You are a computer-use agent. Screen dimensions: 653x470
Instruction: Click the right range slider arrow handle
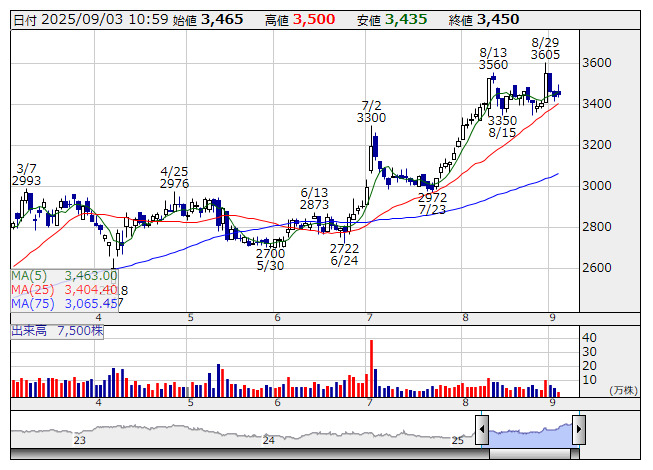pyautogui.click(x=579, y=429)
